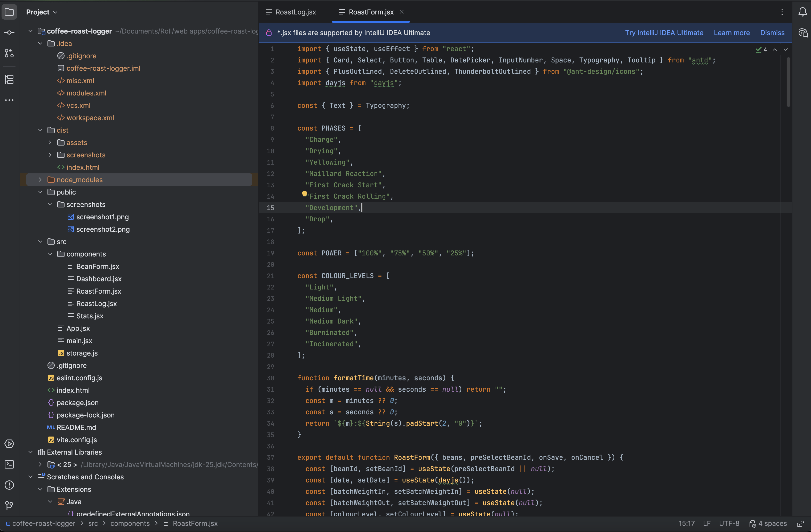Click the lightbulb intention icon on line 14
Viewport: 811px width, 532px height.
pos(304,194)
